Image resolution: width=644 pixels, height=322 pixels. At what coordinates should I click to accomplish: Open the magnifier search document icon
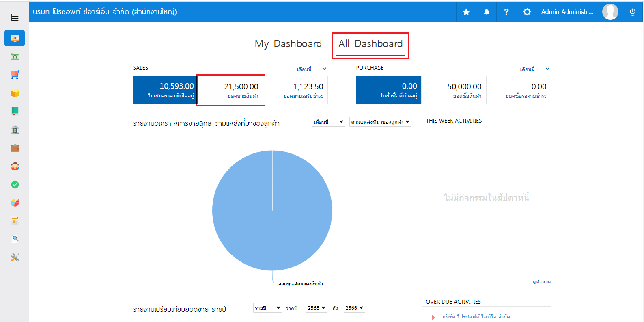(15, 239)
